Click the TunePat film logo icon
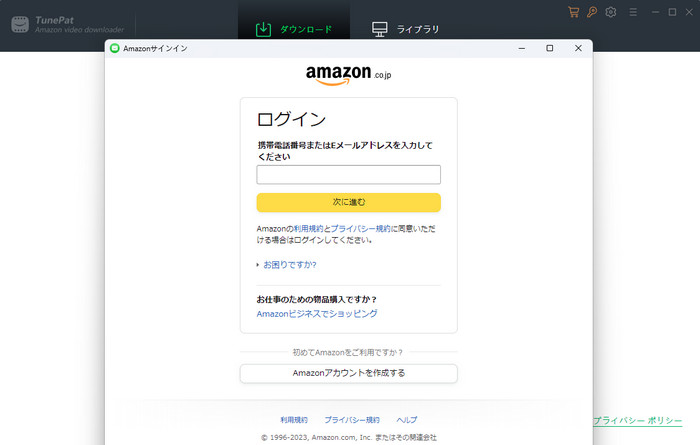700x445 pixels. (x=20, y=24)
